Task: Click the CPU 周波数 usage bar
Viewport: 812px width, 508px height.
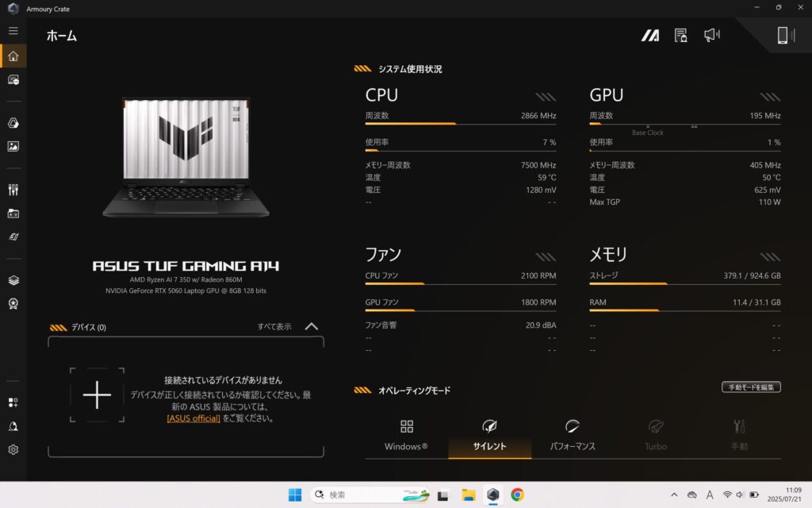Action: click(460, 124)
